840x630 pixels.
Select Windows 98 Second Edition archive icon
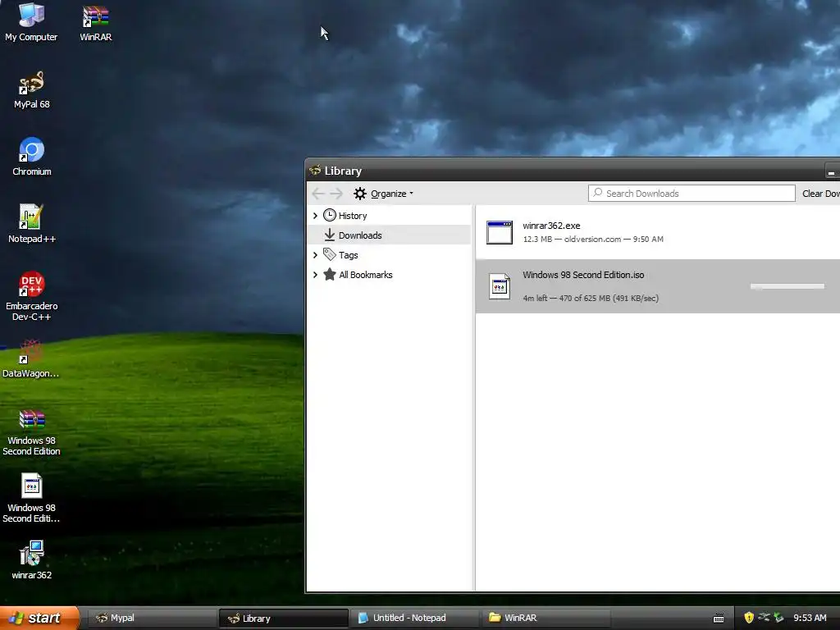click(x=32, y=431)
